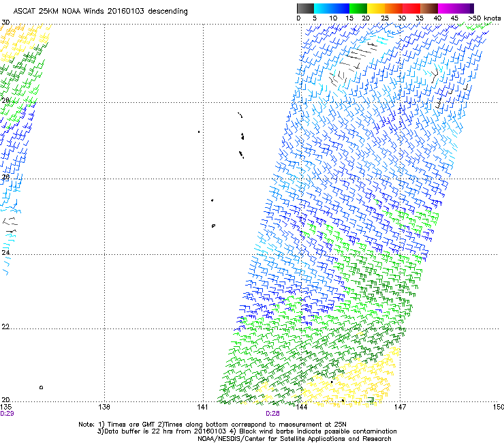Image resolution: width=504 pixels, height=443 pixels.
Task: Click the longitude label '138'
Action: (104, 408)
